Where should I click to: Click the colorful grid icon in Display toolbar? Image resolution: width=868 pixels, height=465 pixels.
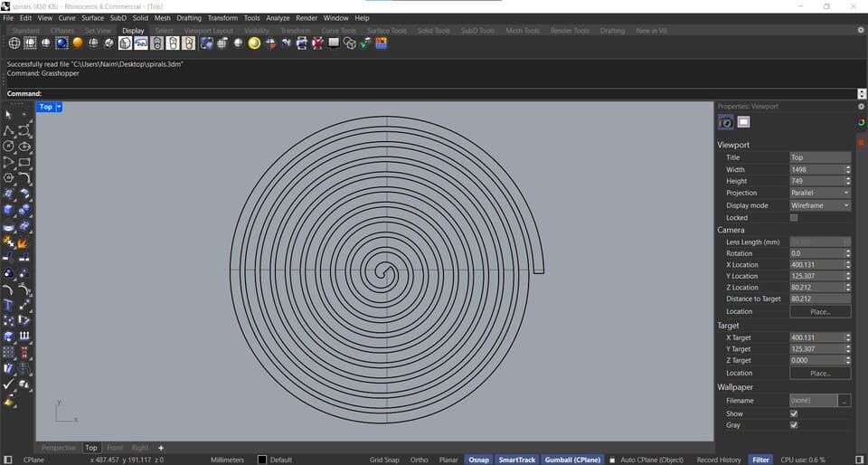tap(381, 43)
